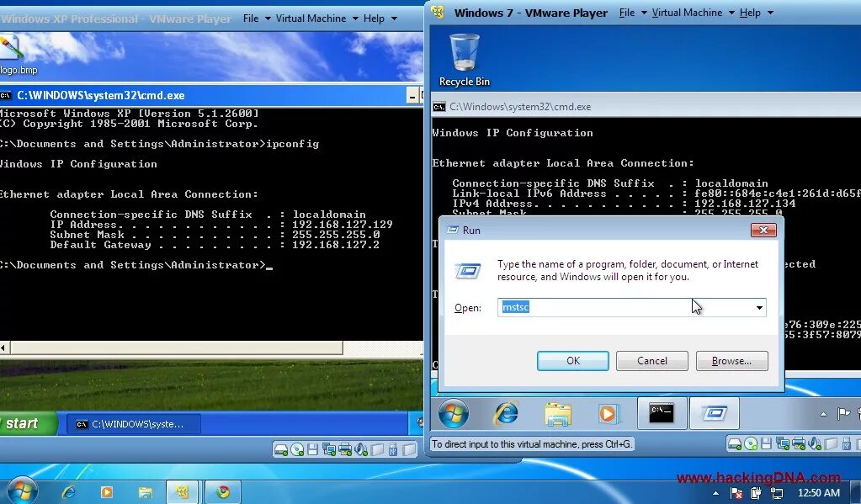Click left scroll arrow in XP cmd window

[4, 347]
